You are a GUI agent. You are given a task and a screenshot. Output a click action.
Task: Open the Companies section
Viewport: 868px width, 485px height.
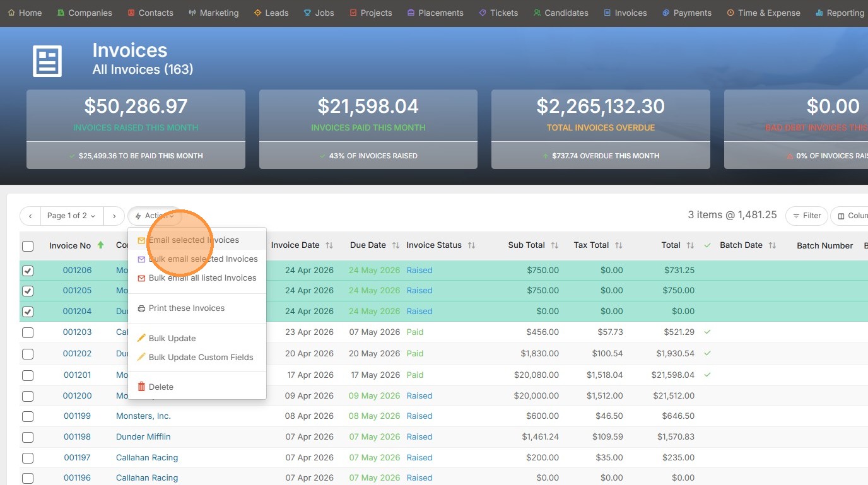85,13
